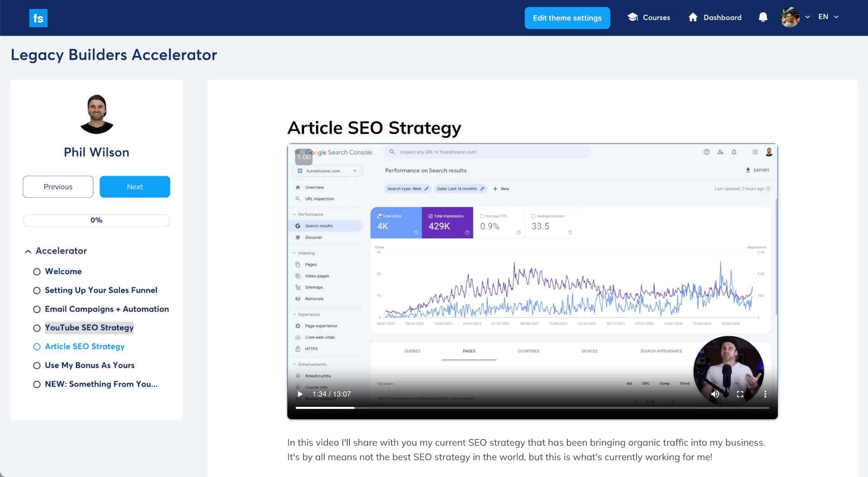The height and width of the screenshot is (477, 868).
Task: Click the Search Console account avatar
Action: point(769,152)
